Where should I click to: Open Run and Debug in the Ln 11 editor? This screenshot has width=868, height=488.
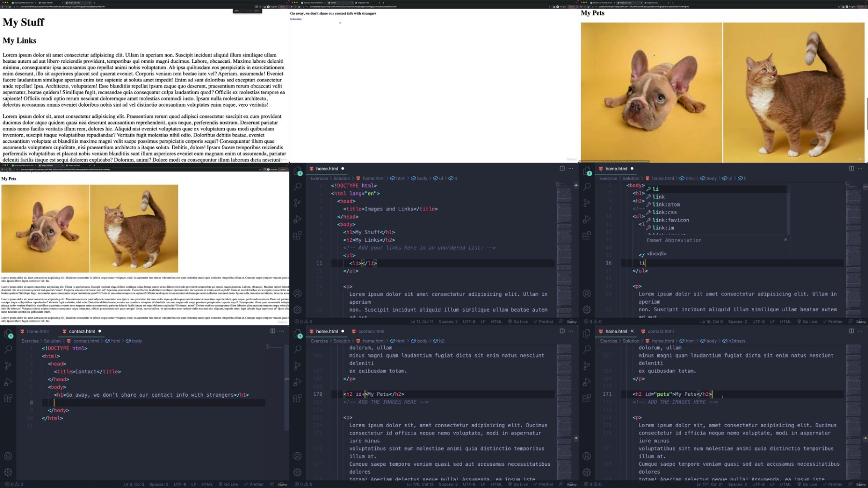point(298,220)
